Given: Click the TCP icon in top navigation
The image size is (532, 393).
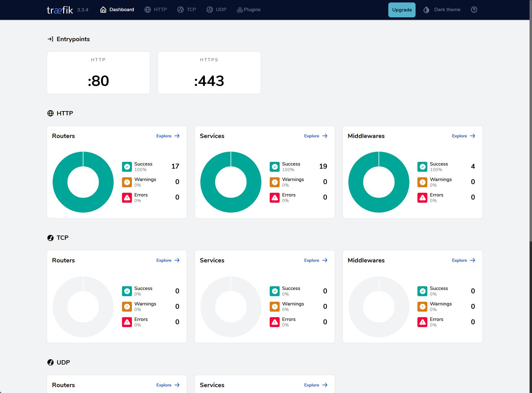Looking at the screenshot, I should coord(181,10).
